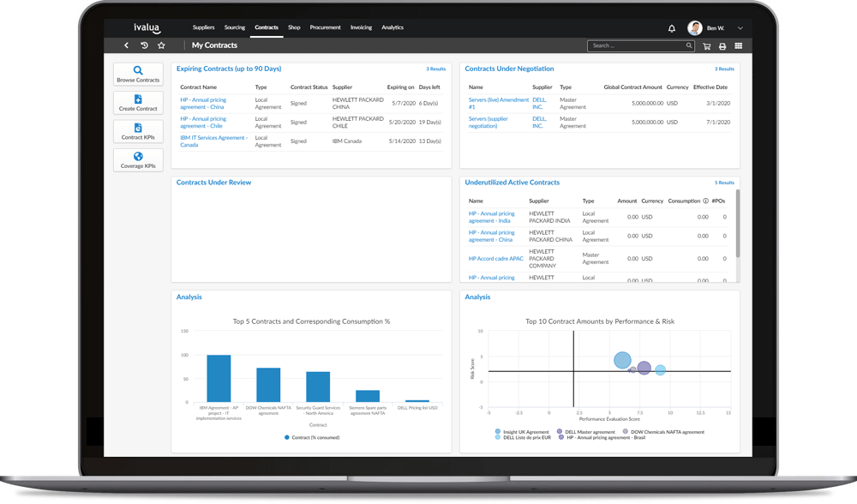Open the Procurement menu

(x=325, y=27)
